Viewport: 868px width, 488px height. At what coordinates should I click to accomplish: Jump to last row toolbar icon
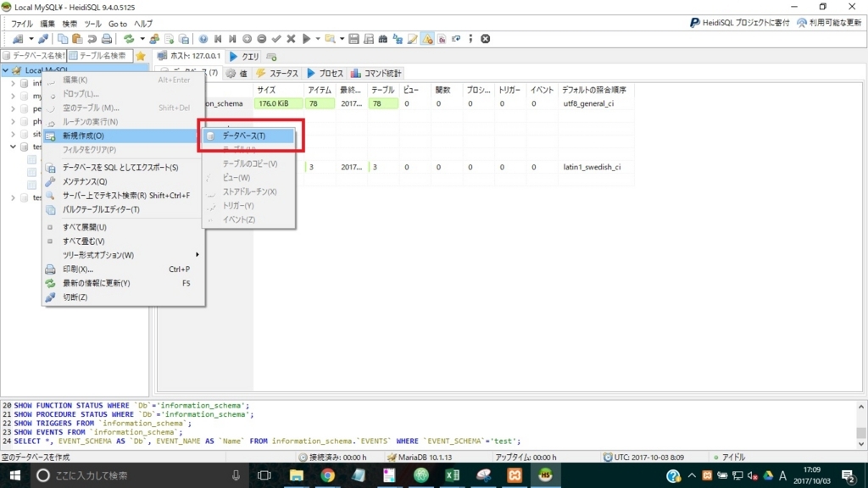[232, 39]
